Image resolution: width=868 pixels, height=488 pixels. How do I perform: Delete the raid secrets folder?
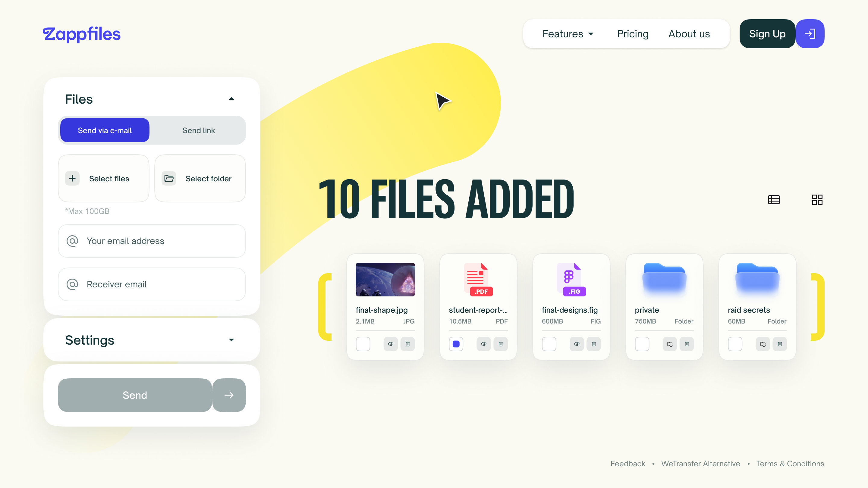(x=779, y=344)
